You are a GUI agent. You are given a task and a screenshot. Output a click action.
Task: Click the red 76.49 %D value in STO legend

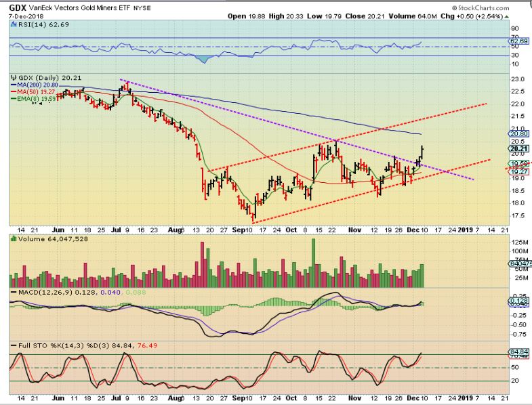(x=147, y=345)
